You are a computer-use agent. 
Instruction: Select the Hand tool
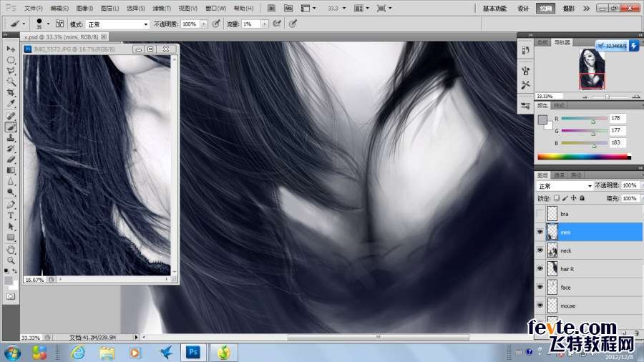pos(11,250)
